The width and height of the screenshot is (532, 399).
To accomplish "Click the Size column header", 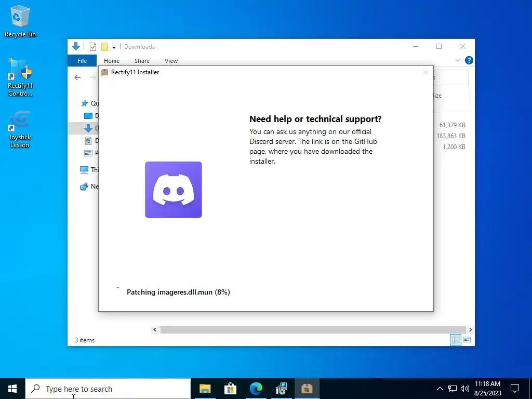I will [x=451, y=96].
